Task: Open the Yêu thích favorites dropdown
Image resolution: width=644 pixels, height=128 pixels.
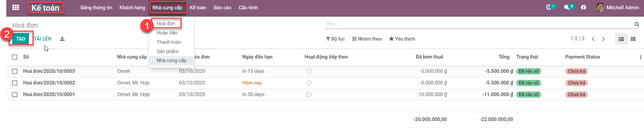Action: (402, 39)
